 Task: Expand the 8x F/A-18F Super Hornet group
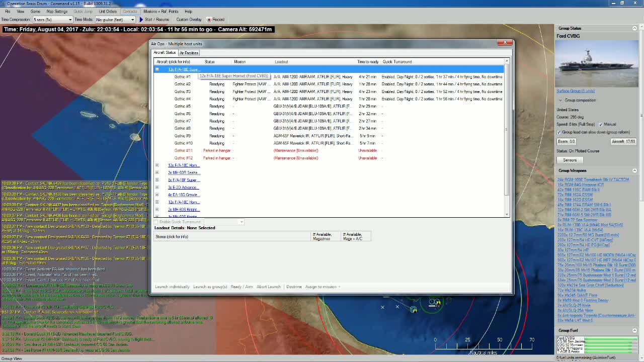[157, 180]
